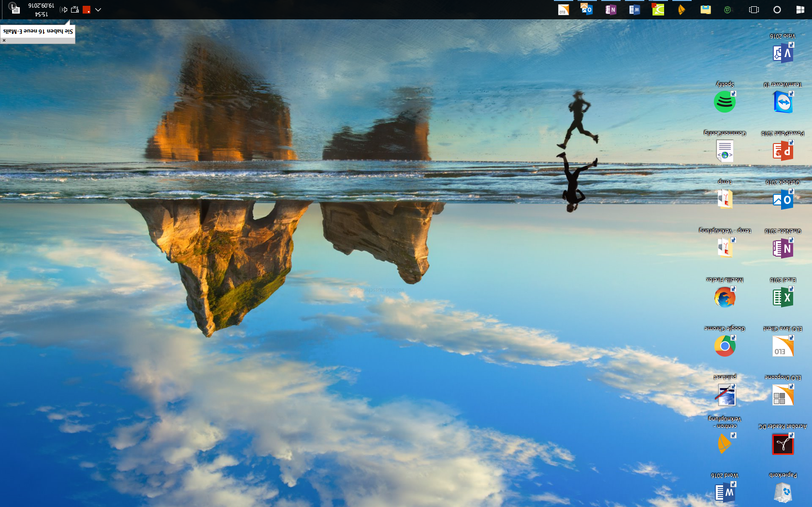812x507 pixels.
Task: Open the Mozilla Firefox desktop shortcut
Action: (x=725, y=297)
